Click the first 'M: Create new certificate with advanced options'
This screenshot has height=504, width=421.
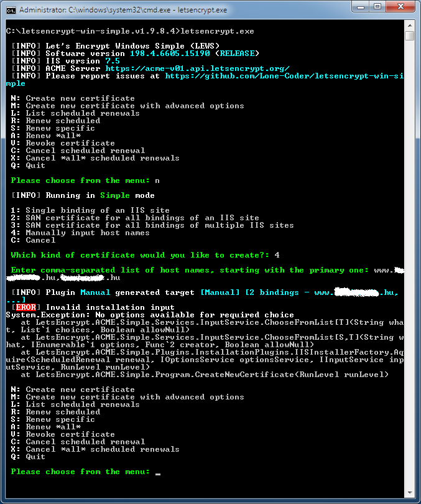127,106
